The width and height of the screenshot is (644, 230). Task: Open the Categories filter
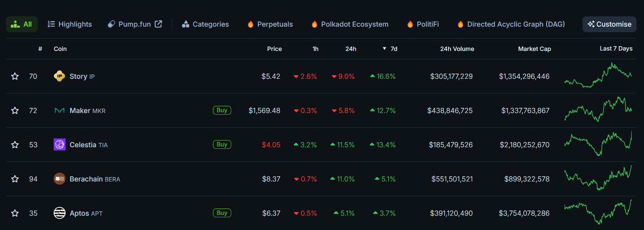pos(205,24)
